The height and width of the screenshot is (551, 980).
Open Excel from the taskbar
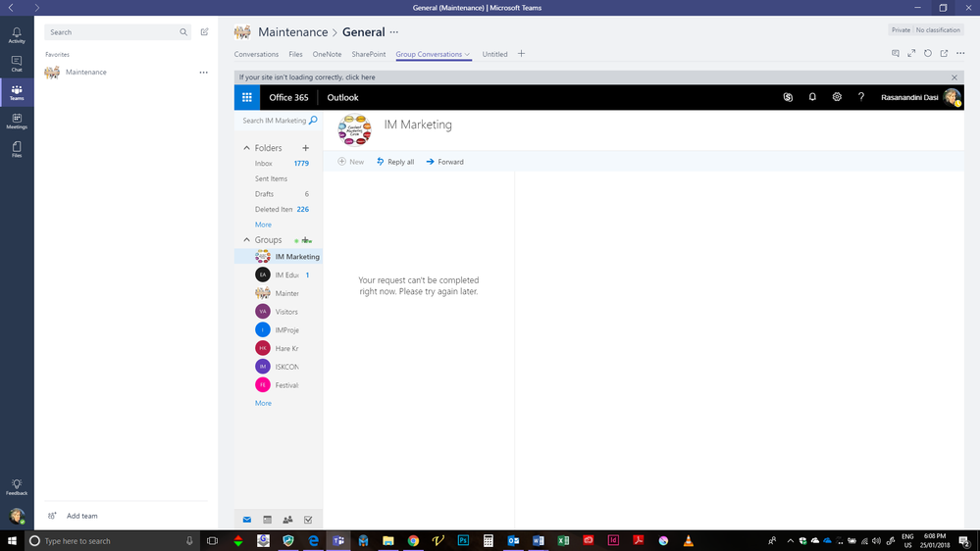coord(563,541)
